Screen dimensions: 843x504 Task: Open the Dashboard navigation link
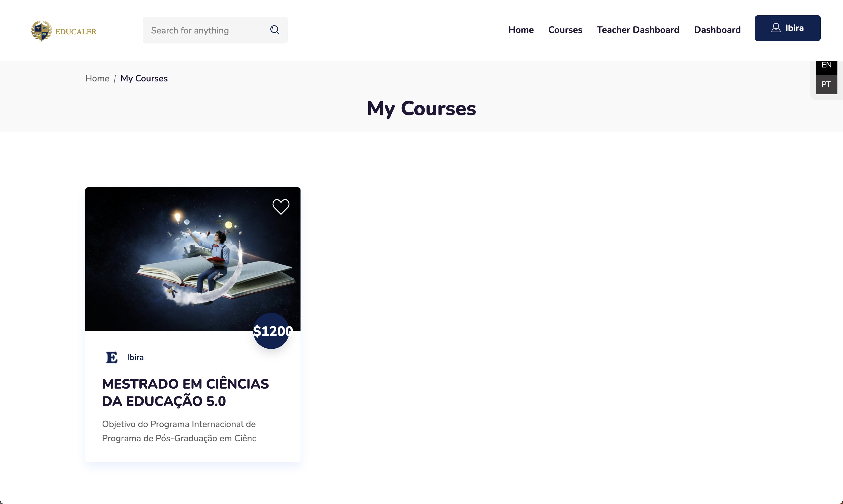(x=717, y=30)
